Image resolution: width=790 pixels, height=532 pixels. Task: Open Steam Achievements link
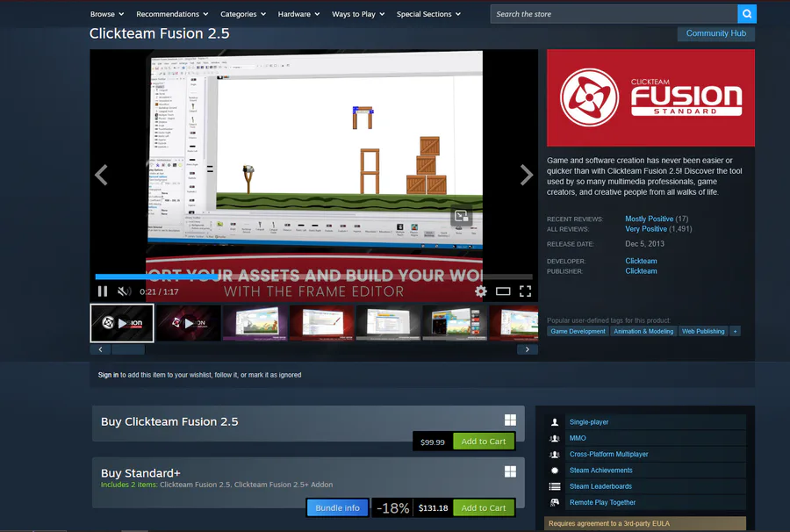point(600,471)
